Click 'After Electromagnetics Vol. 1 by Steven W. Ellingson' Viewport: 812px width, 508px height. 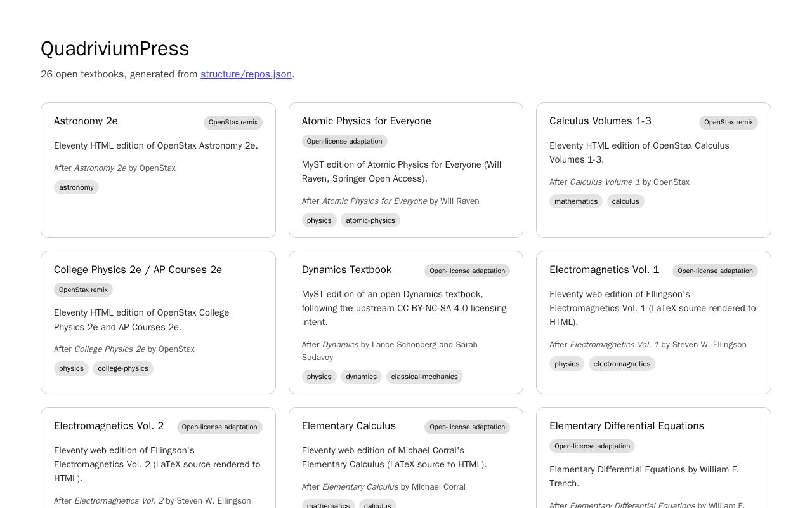(x=648, y=345)
